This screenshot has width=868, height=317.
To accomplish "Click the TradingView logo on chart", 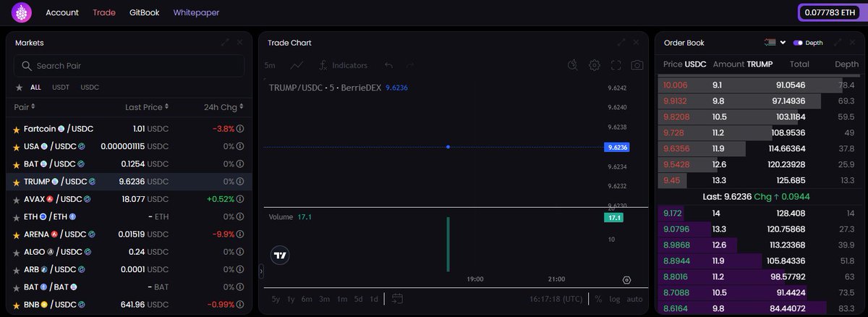I will click(280, 255).
